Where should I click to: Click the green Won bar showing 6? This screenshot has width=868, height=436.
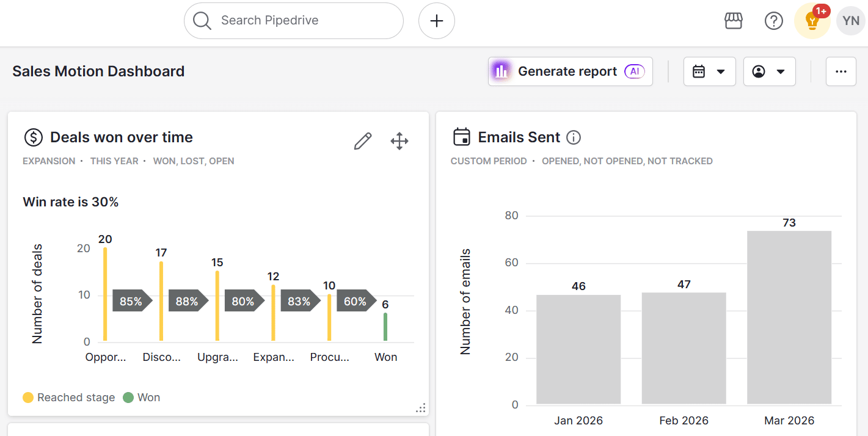click(x=385, y=327)
